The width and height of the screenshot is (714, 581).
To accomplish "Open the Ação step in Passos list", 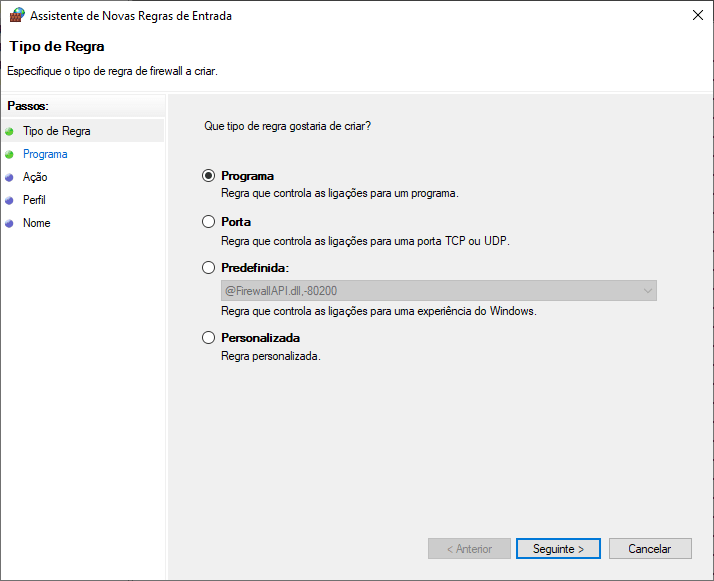I will [35, 177].
